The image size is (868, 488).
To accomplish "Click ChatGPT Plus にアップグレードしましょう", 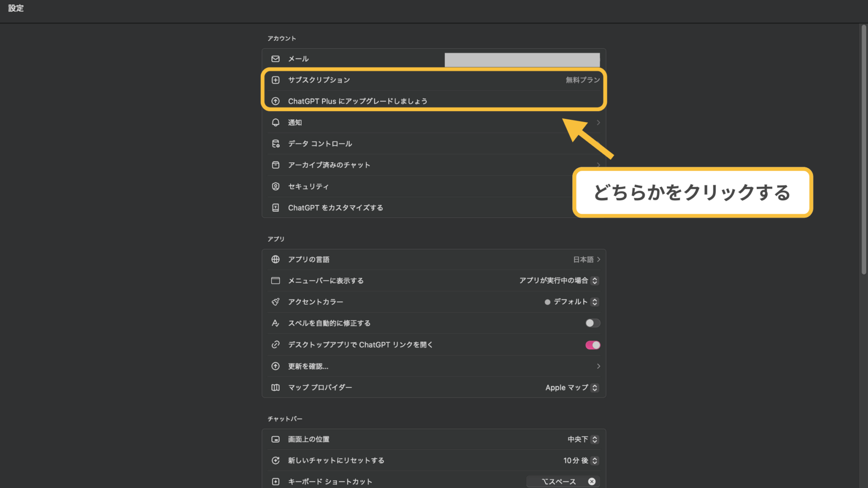I will coord(358,101).
